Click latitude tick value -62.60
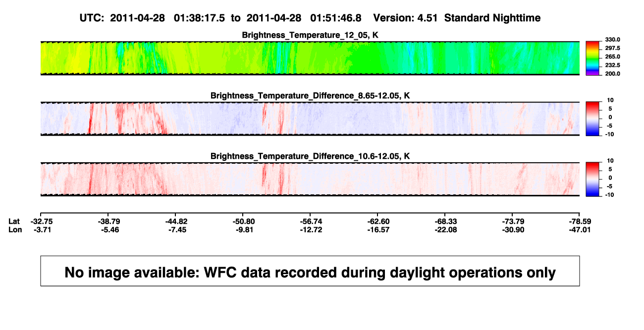This screenshot has width=644, height=330. [x=377, y=221]
